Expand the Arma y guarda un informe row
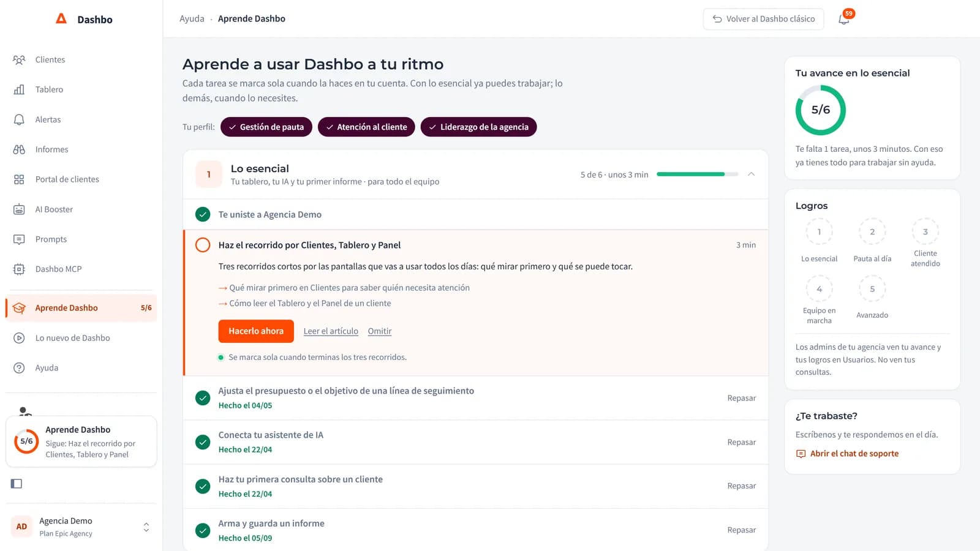980x551 pixels. click(475, 530)
